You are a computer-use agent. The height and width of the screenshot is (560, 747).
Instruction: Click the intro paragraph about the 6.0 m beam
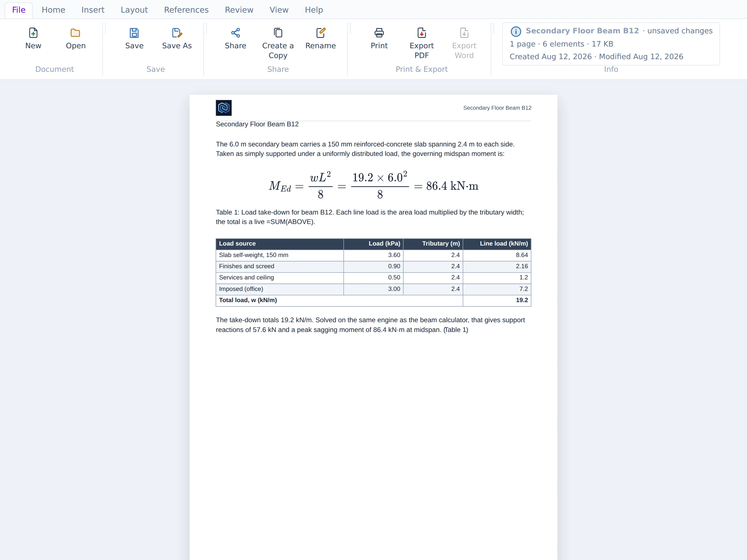click(x=365, y=149)
